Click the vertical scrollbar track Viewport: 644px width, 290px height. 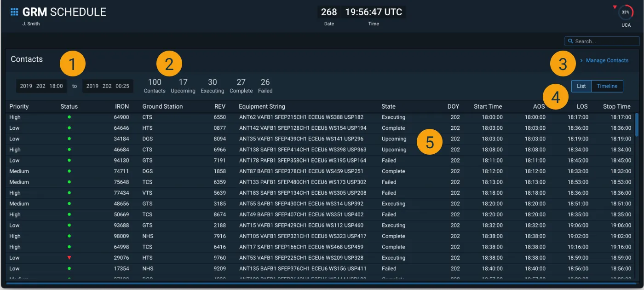click(x=640, y=193)
